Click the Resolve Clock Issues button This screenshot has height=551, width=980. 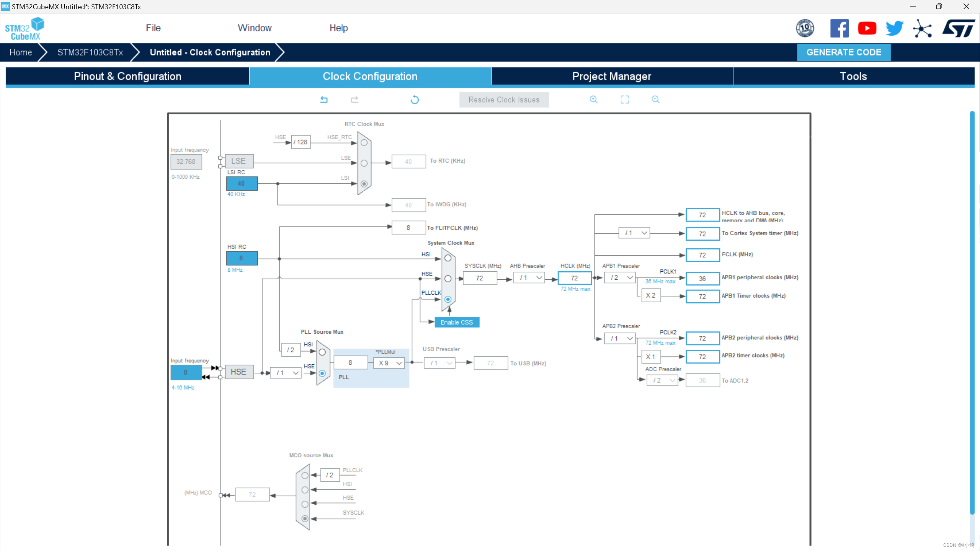pyautogui.click(x=503, y=99)
